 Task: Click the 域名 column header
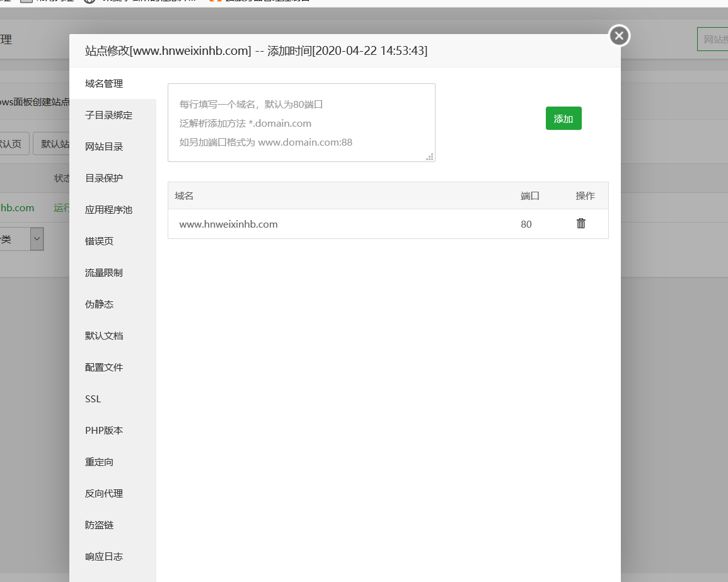[x=184, y=195]
